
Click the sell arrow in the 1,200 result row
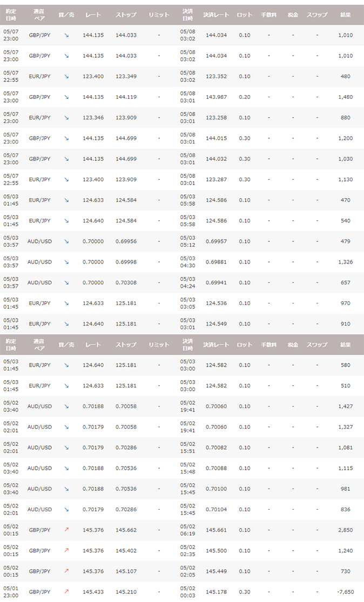point(66,138)
